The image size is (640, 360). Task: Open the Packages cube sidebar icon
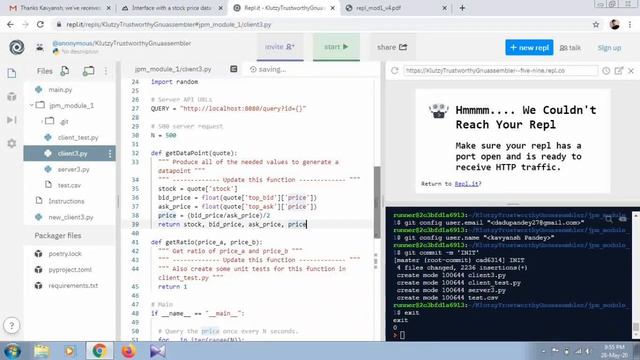pyautogui.click(x=12, y=97)
